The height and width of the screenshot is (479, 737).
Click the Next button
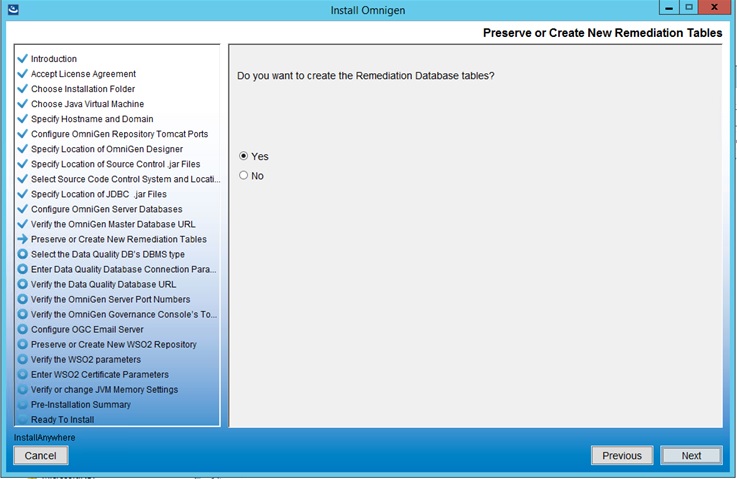click(691, 455)
